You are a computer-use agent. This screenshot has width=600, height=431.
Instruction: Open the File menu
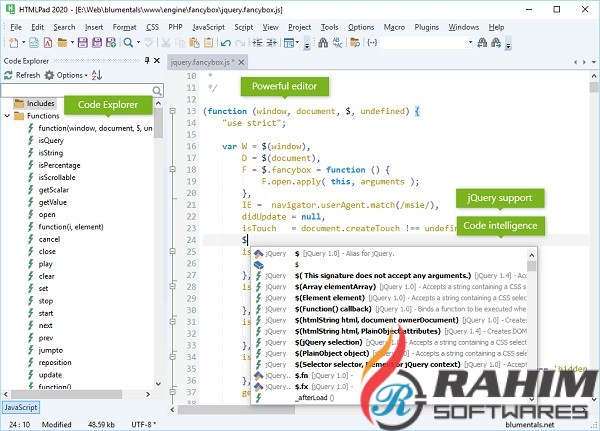pyautogui.click(x=16, y=27)
